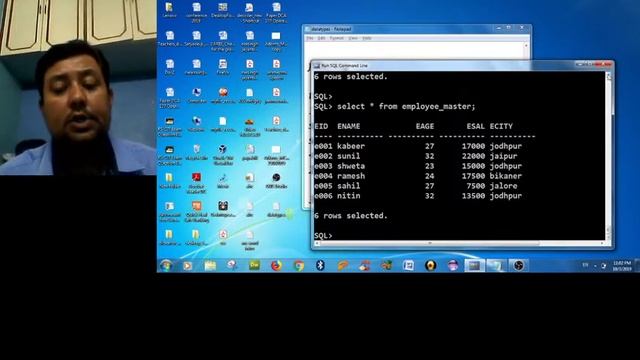Open the OBS Studio desktop shortcut
The width and height of the screenshot is (640, 360).
[276, 181]
